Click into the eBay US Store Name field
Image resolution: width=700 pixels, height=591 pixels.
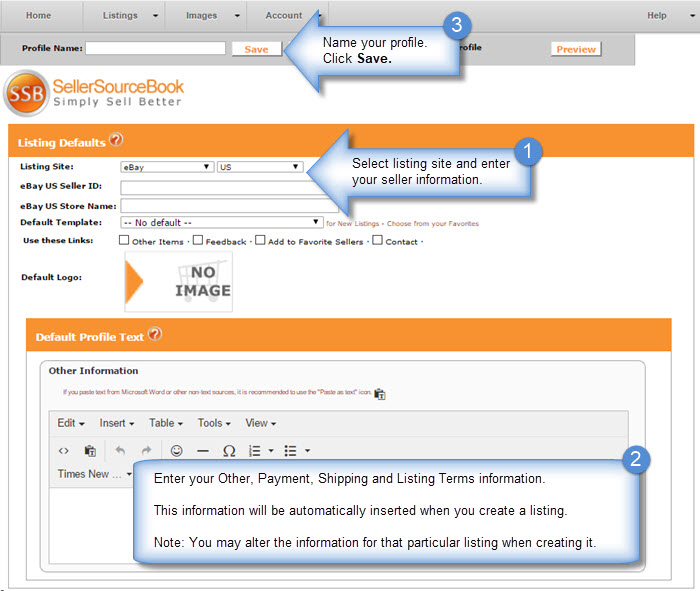tap(229, 206)
